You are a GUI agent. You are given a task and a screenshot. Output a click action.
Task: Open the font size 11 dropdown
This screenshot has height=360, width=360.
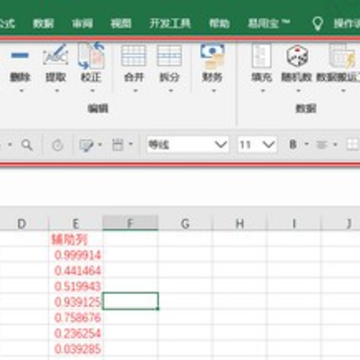[269, 145]
